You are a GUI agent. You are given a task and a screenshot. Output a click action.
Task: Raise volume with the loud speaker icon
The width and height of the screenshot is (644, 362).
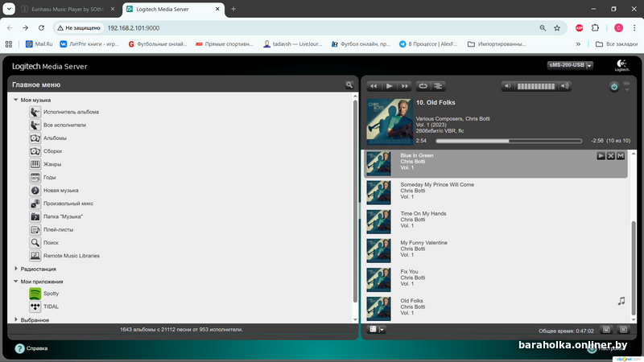pos(565,86)
